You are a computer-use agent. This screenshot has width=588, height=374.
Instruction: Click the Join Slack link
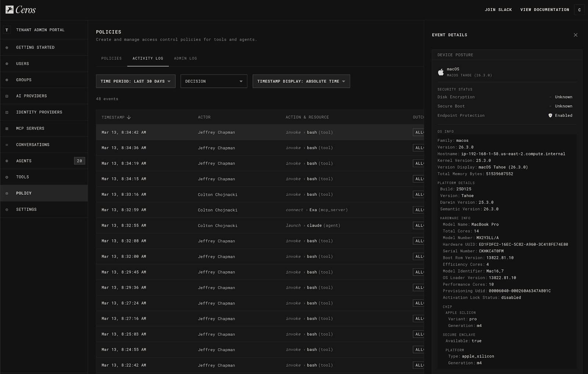point(498,10)
